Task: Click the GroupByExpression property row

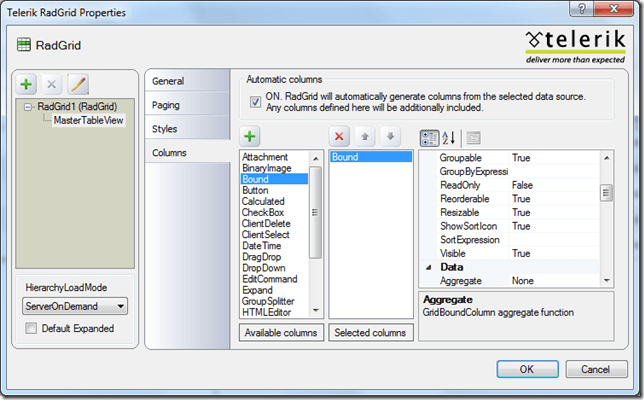Action: [518, 171]
